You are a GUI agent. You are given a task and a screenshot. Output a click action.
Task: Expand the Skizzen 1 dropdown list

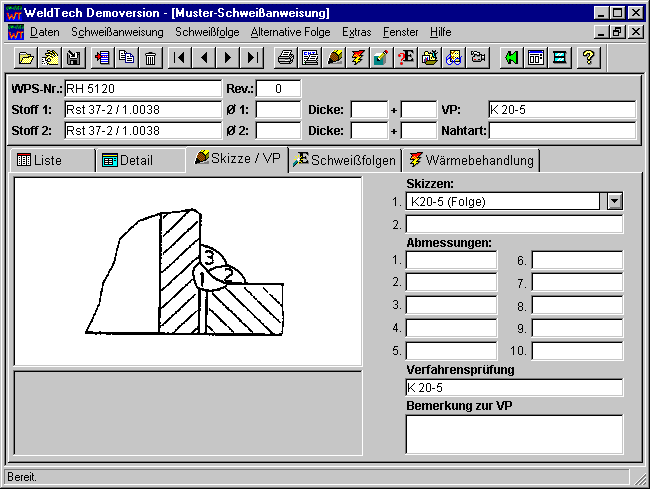[614, 201]
